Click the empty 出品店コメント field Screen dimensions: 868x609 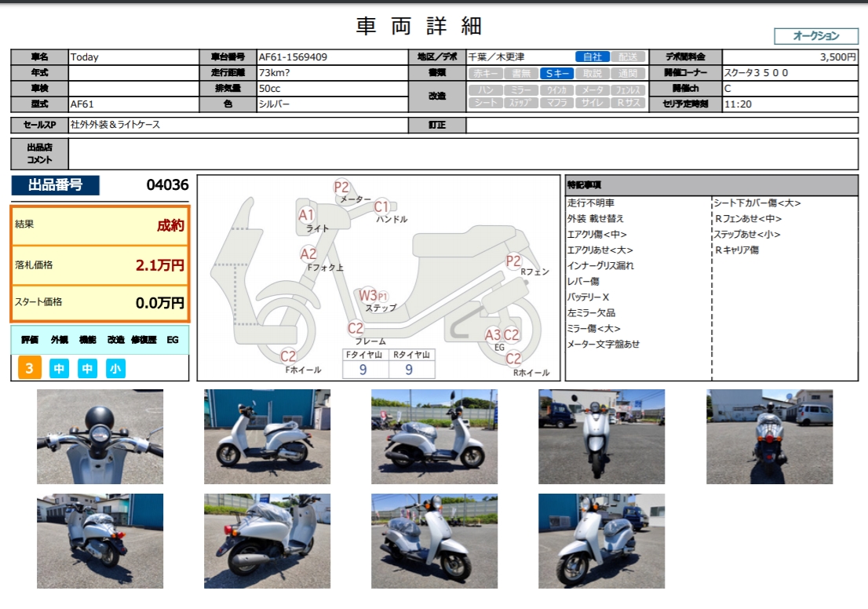(x=463, y=154)
